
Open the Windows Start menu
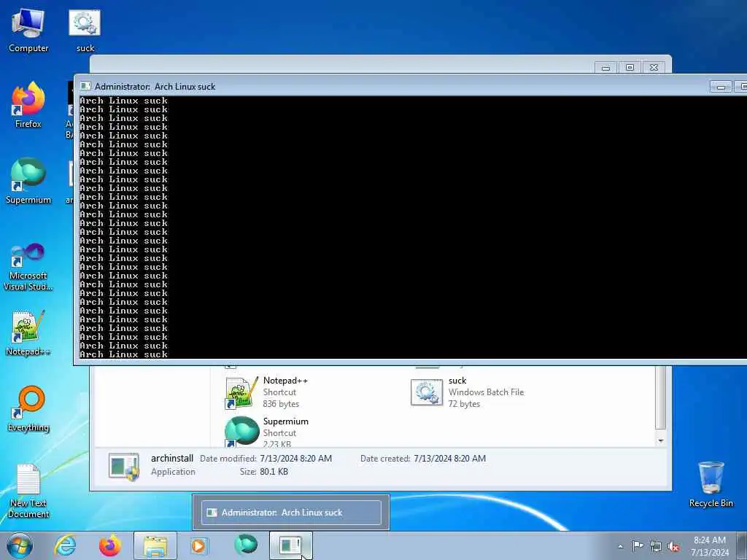20,545
